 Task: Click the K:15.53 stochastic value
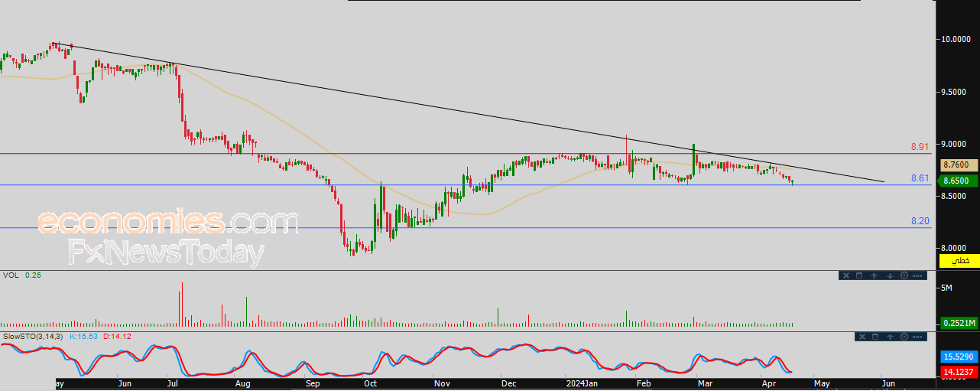pyautogui.click(x=83, y=336)
